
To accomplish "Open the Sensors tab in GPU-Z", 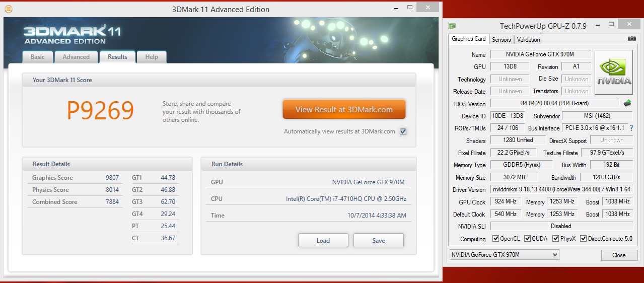I will tap(501, 39).
